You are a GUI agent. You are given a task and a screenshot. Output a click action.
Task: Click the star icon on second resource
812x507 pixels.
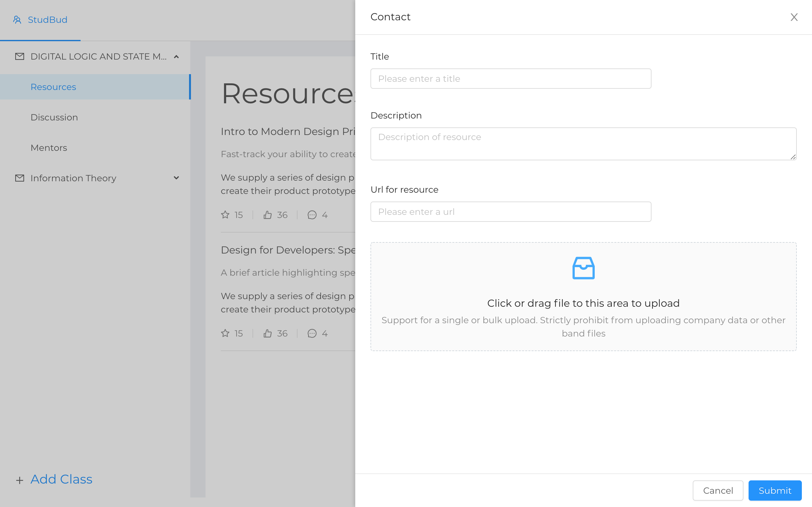[225, 333]
